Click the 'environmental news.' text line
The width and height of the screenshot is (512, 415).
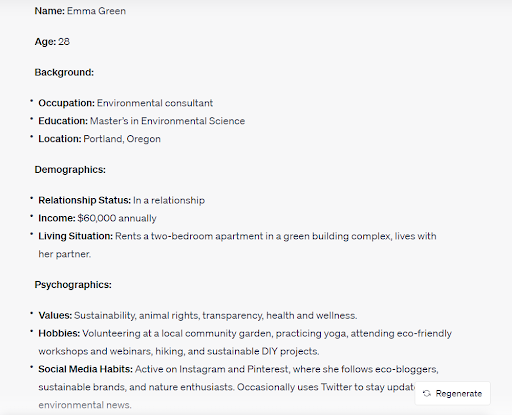click(85, 405)
